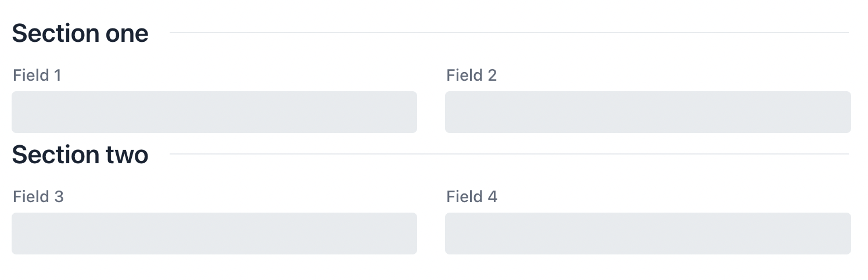Click the "Field 2" label text
This screenshot has width=868, height=280.
click(x=471, y=76)
